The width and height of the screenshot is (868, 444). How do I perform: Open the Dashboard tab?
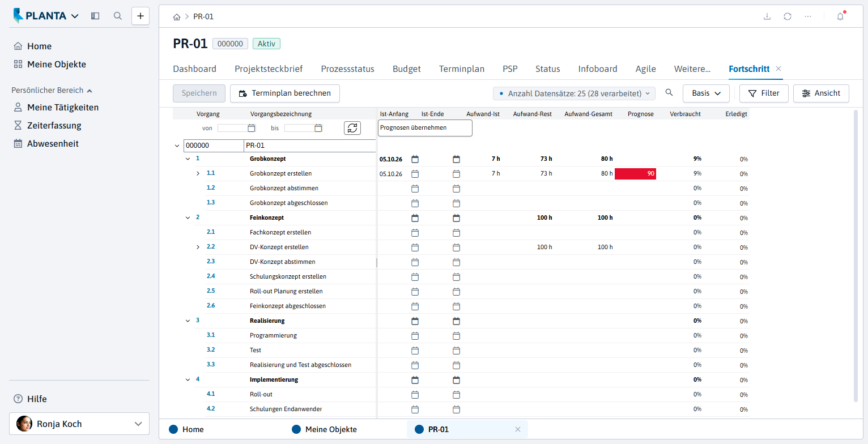point(194,69)
